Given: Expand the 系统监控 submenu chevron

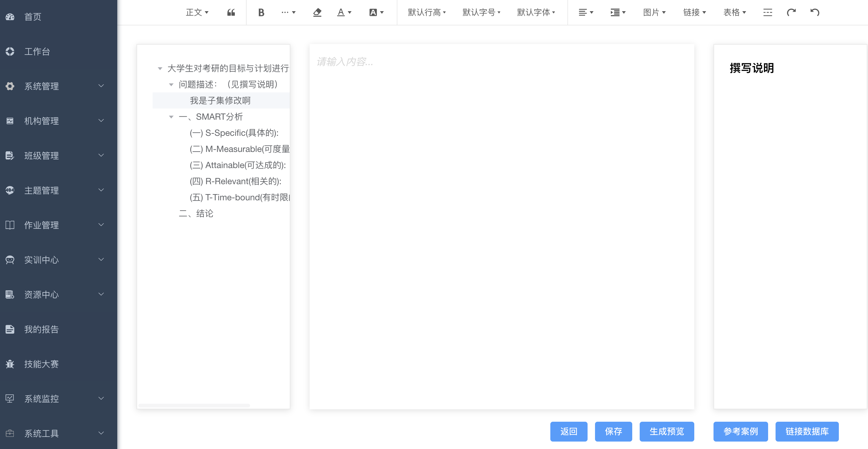Looking at the screenshot, I should [101, 398].
